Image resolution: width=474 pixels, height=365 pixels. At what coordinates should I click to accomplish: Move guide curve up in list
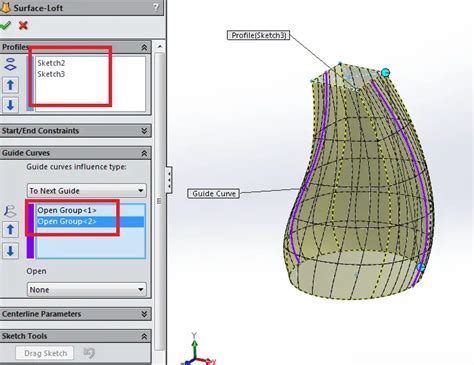tap(10, 230)
